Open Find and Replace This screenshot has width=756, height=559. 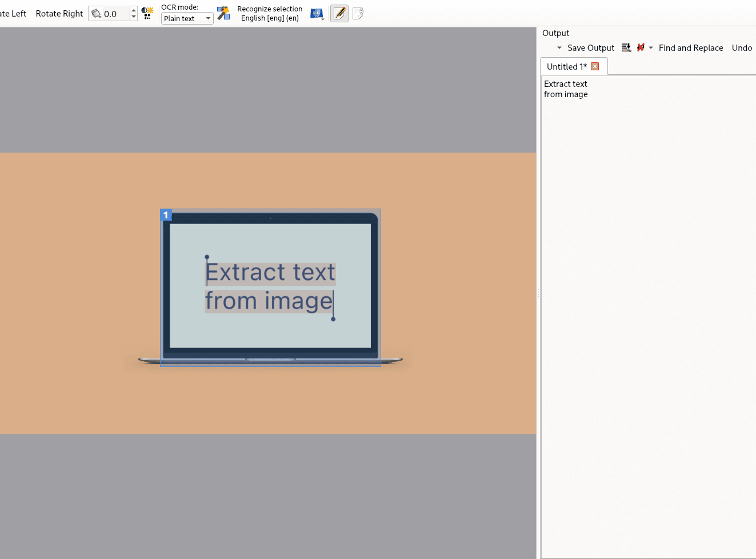(x=690, y=48)
